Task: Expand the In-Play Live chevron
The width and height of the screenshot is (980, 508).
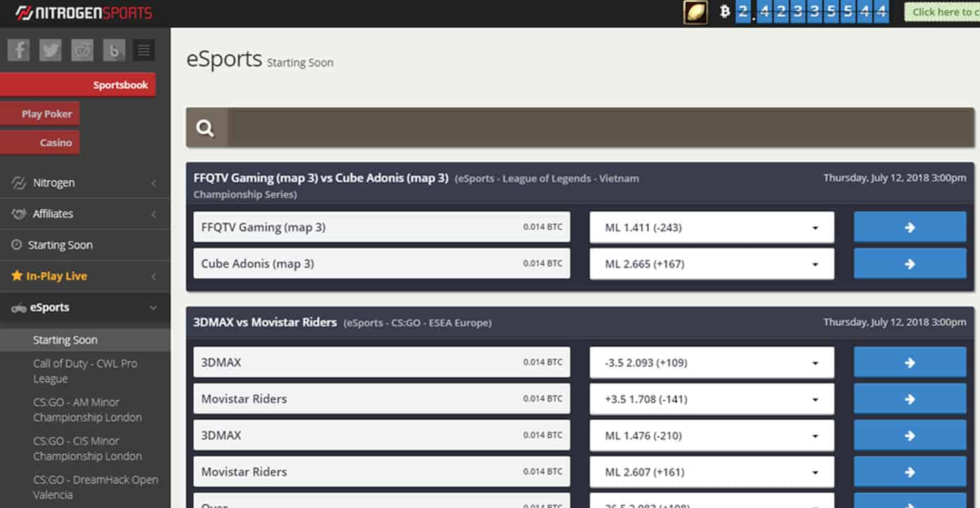Action: pos(153,276)
